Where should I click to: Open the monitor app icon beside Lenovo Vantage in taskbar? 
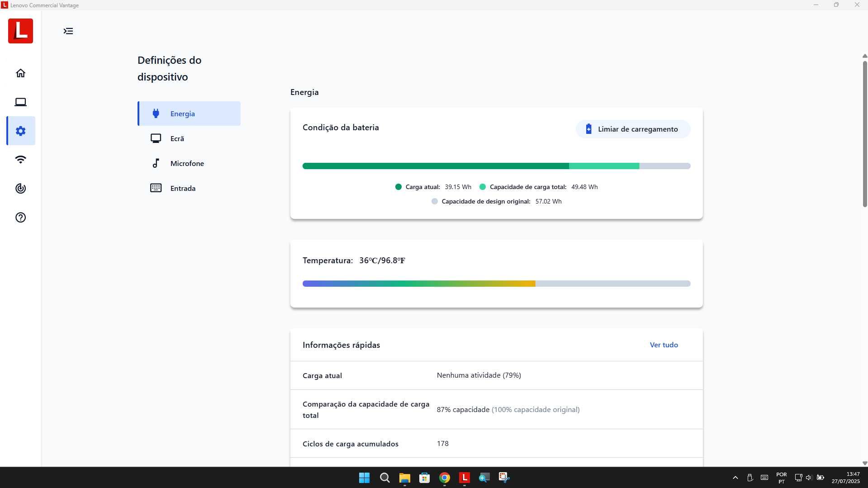click(484, 478)
